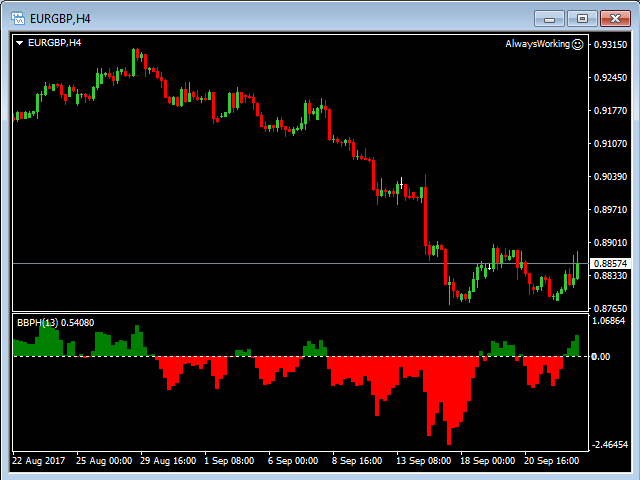Select the 22 Aug 2017 date label
640x480 pixels.
click(37, 461)
